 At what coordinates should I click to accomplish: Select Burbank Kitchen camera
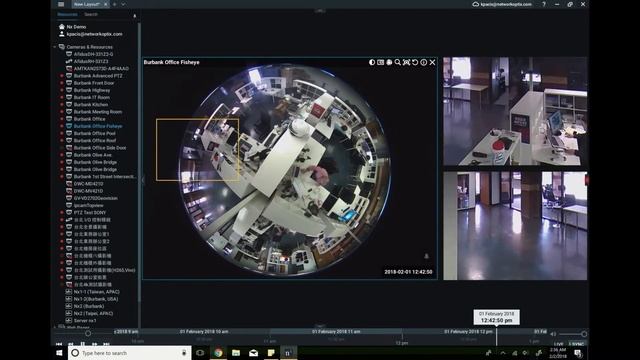pos(91,104)
